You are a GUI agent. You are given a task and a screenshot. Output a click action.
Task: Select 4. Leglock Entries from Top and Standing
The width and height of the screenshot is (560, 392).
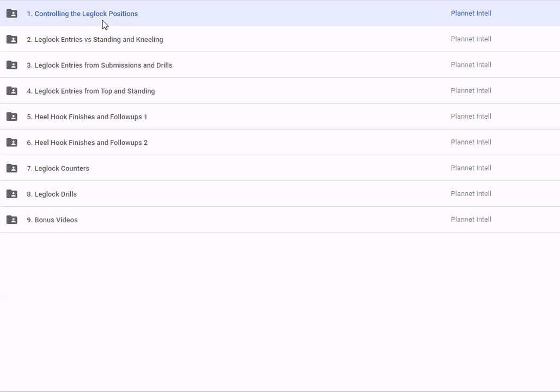(x=90, y=91)
